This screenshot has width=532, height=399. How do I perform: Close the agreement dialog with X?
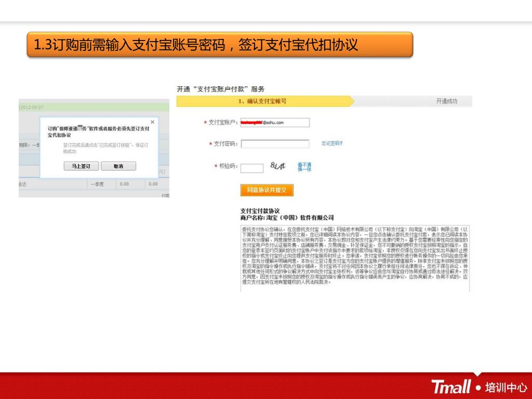(152, 122)
